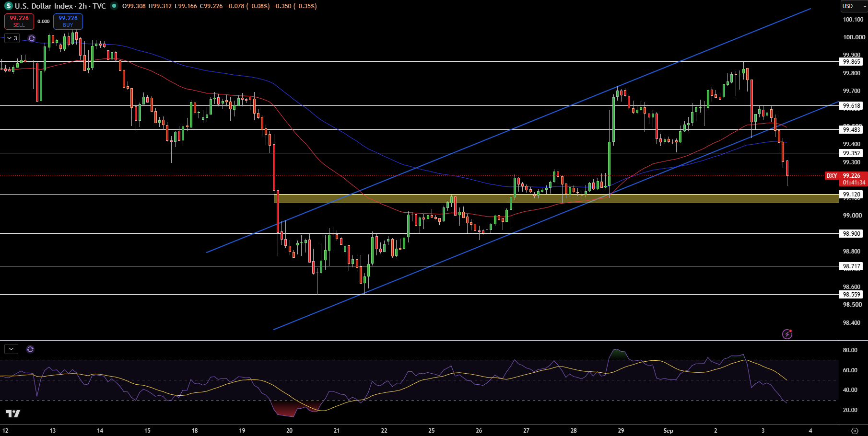Click the 98.559 price level label
Image resolution: width=868 pixels, height=436 pixels.
[852, 295]
